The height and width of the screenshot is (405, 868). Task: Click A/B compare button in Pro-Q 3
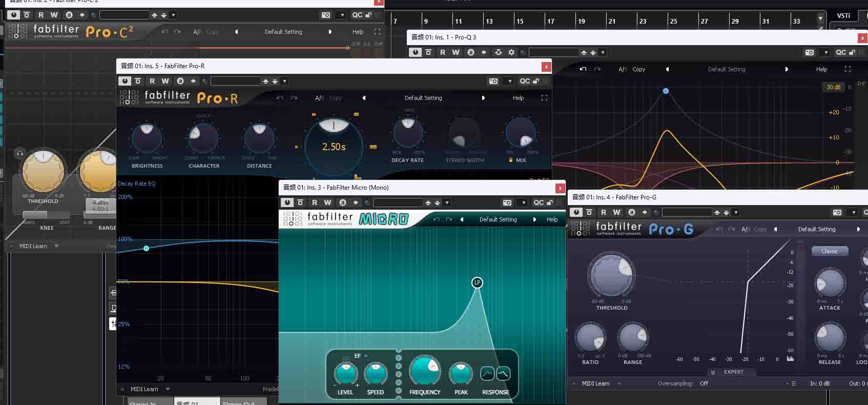point(623,69)
